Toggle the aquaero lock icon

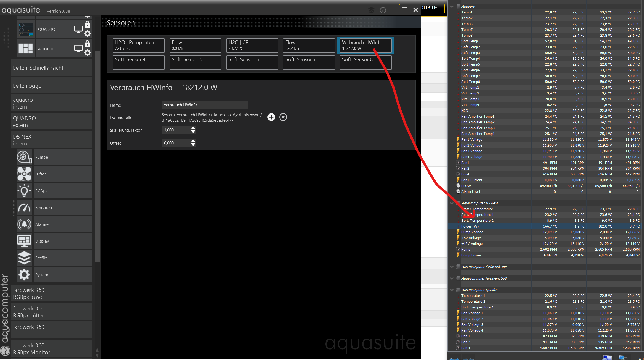tap(87, 44)
